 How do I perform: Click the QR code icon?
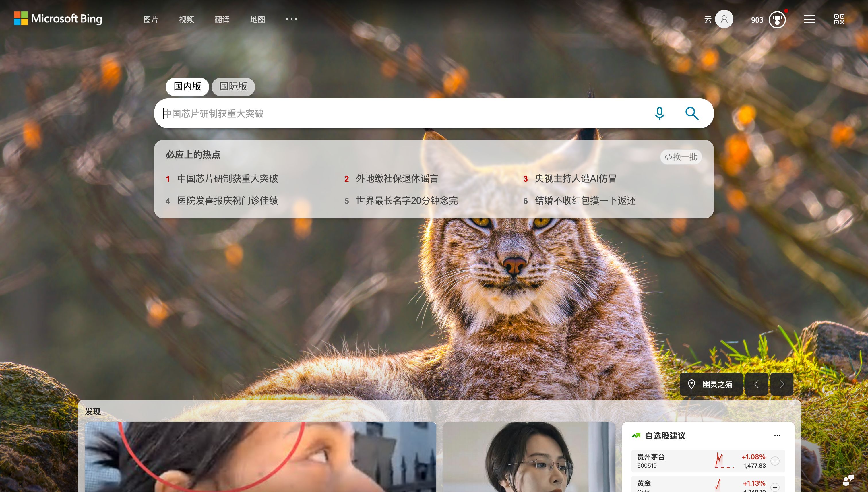[x=839, y=19]
